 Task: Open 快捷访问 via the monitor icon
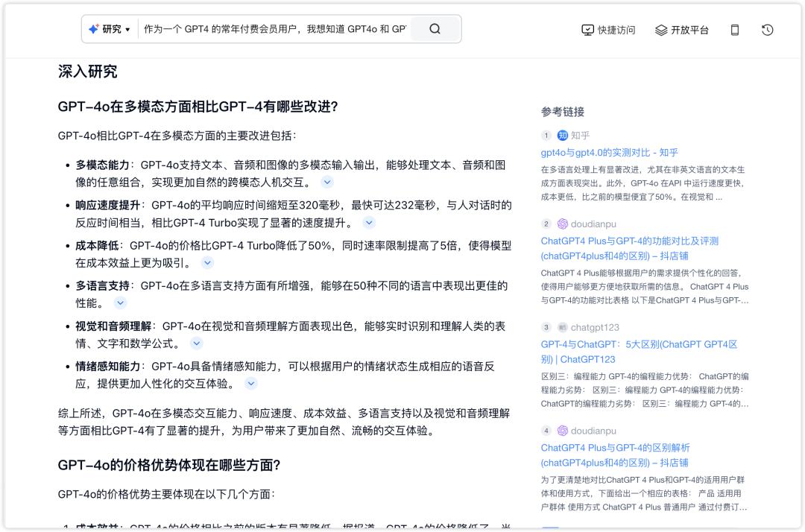coord(590,30)
